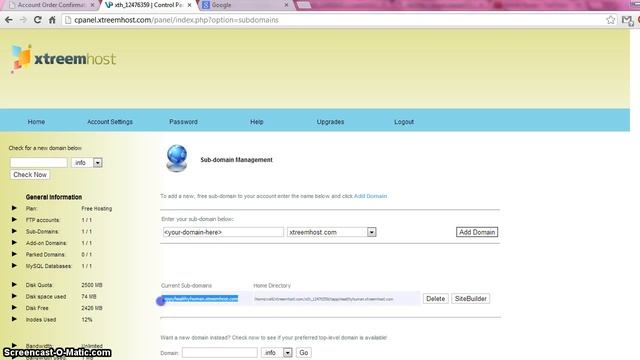Click the arrow bullet beside Plan

point(14,208)
